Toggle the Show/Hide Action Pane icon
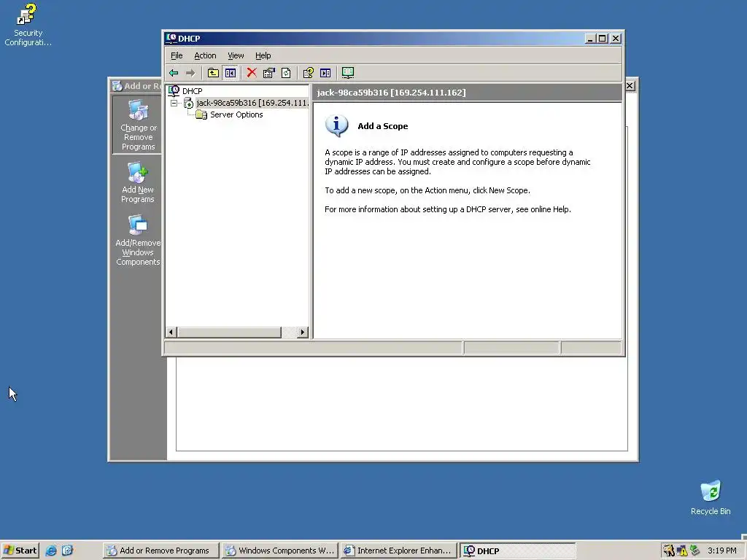The image size is (747, 560). [325, 73]
